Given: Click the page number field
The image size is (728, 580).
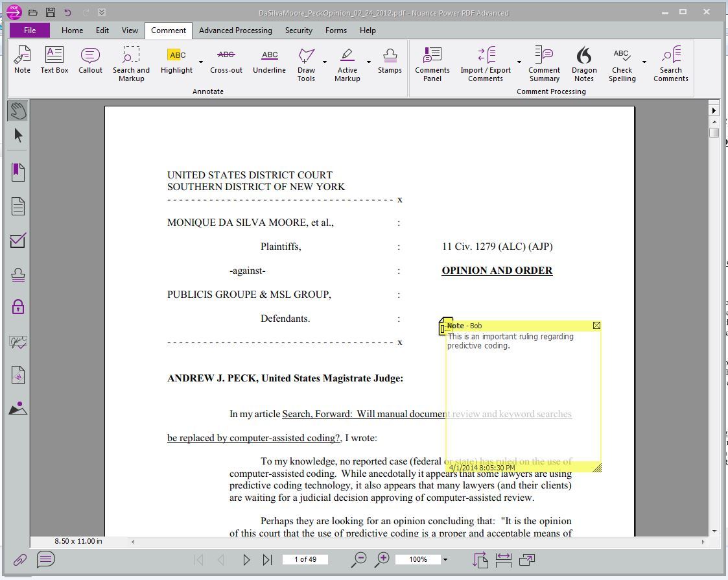Looking at the screenshot, I should (305, 559).
